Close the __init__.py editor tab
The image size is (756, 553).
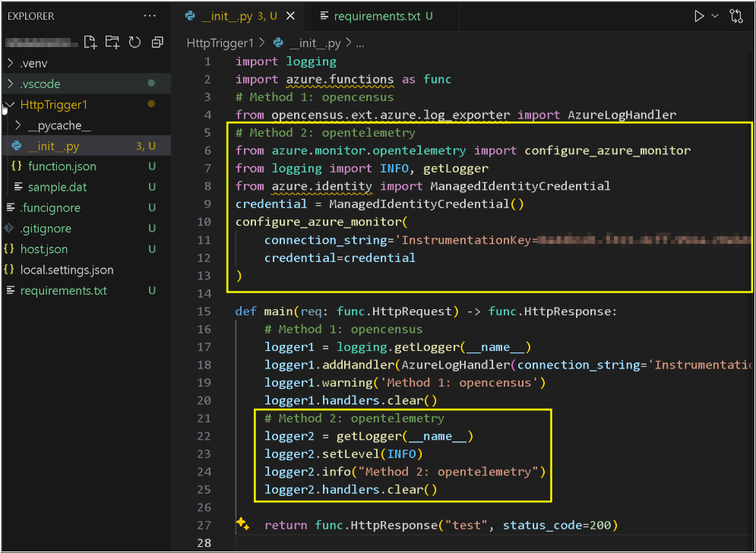[290, 16]
